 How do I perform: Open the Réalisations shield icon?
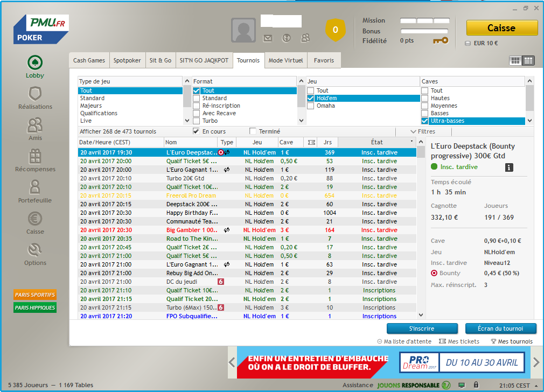tap(35, 95)
